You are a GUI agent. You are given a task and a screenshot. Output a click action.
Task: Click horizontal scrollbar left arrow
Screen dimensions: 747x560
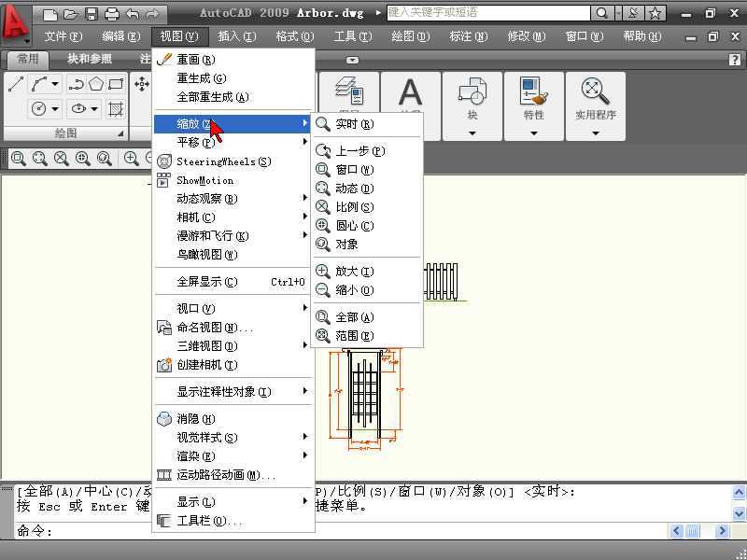tap(677, 530)
